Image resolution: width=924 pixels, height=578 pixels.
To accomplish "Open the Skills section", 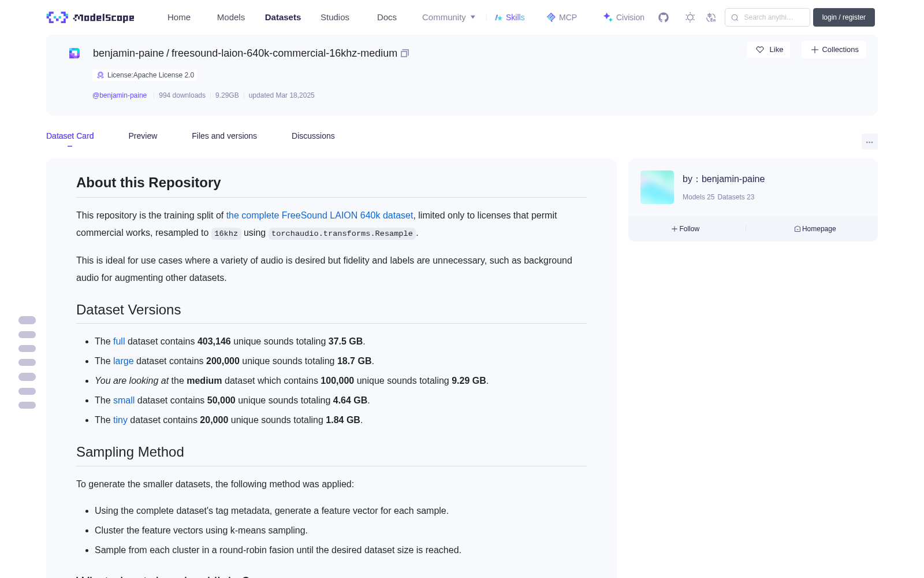I will (x=510, y=17).
